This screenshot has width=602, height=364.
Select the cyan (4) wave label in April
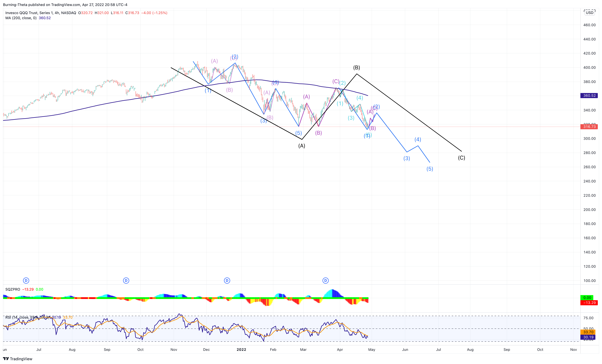pyautogui.click(x=360, y=98)
